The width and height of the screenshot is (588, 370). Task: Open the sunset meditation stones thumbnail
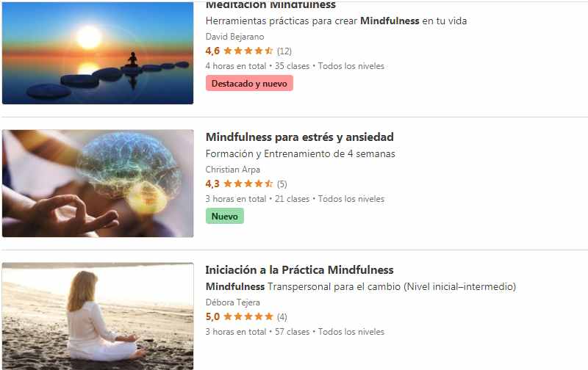click(98, 53)
